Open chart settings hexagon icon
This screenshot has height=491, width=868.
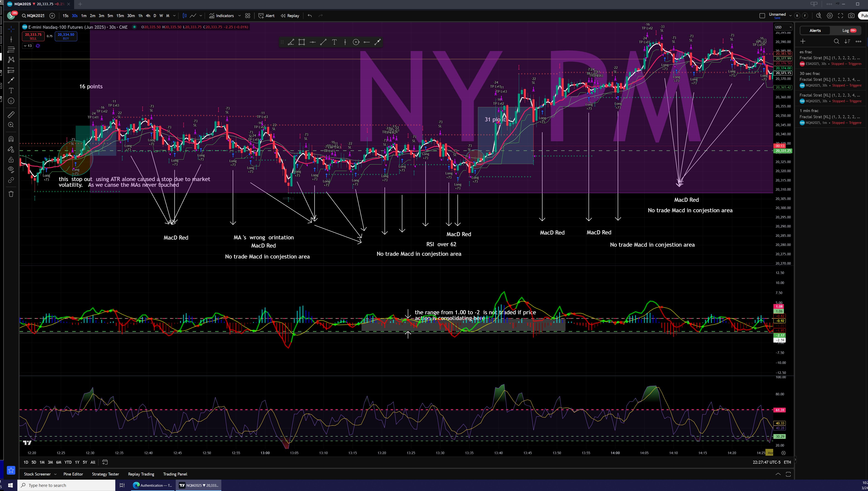pos(830,16)
